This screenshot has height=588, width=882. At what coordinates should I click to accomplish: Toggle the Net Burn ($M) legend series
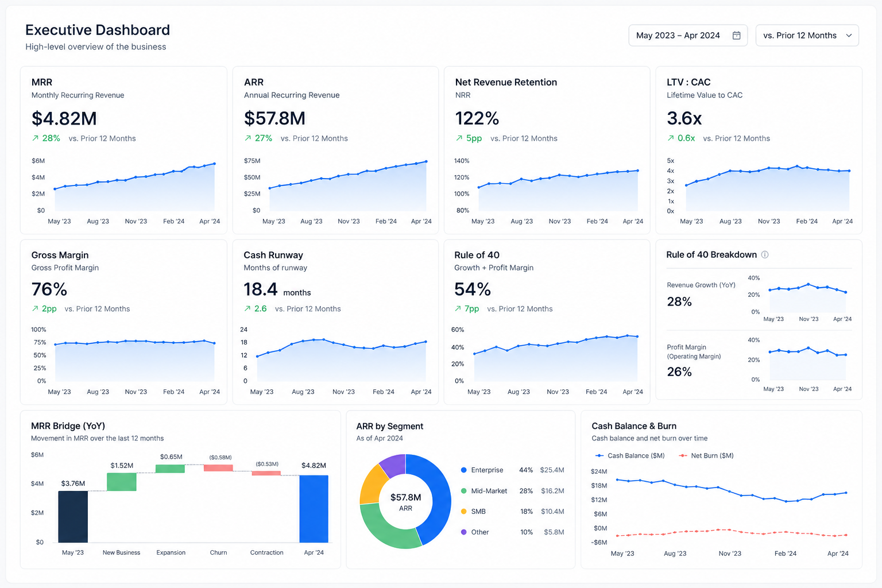pos(706,455)
